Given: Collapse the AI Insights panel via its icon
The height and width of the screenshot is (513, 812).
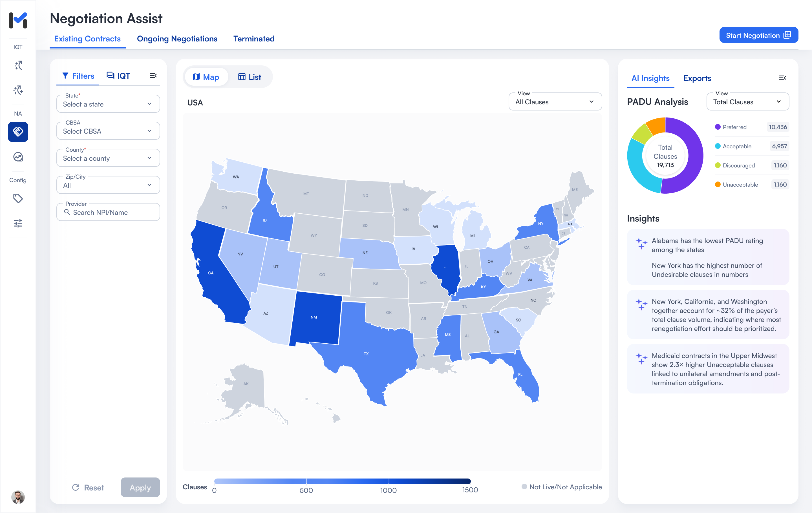Looking at the screenshot, I should pos(783,78).
